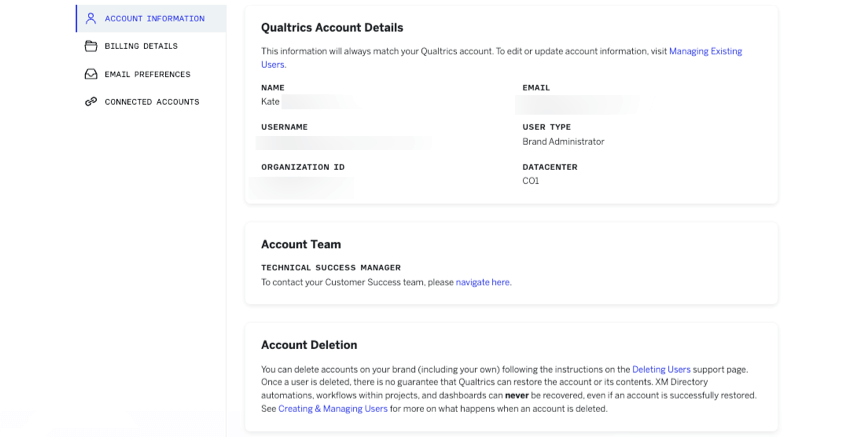
Task: Click the Qualtrics Account Details heading
Action: 332,28
